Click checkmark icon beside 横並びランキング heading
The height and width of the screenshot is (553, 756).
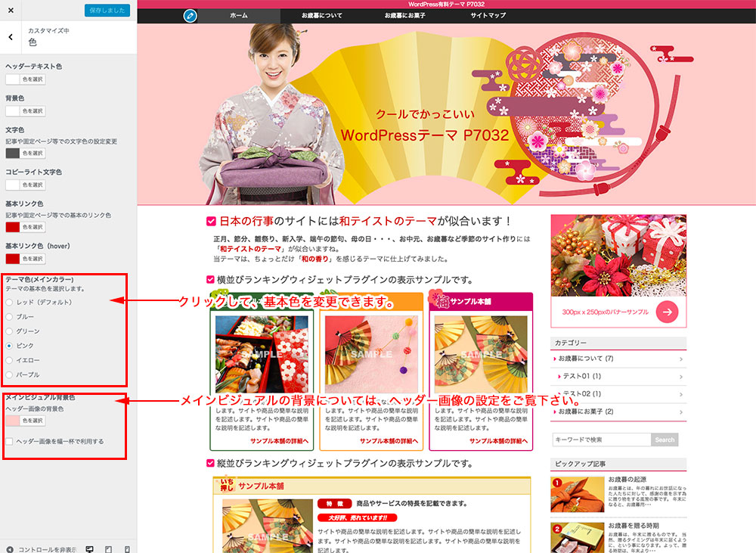pyautogui.click(x=210, y=279)
